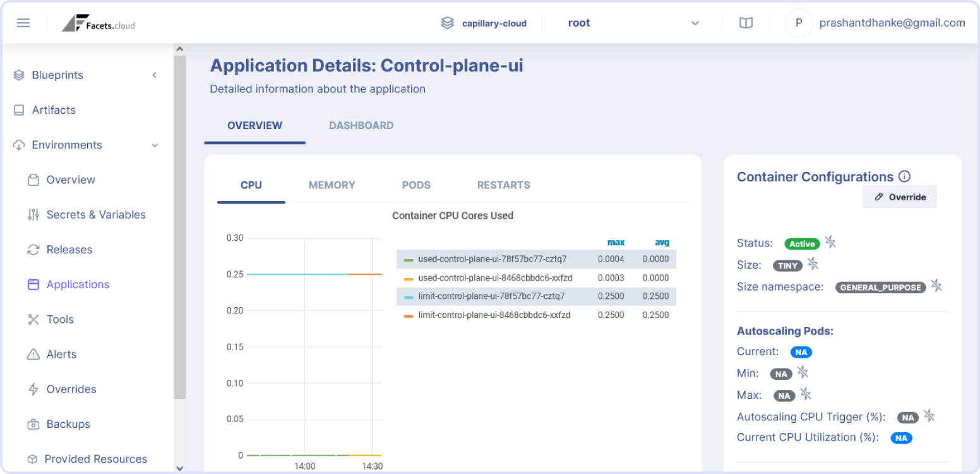The image size is (980, 474).
Task: Click the Tools scissors icon
Action: (33, 320)
